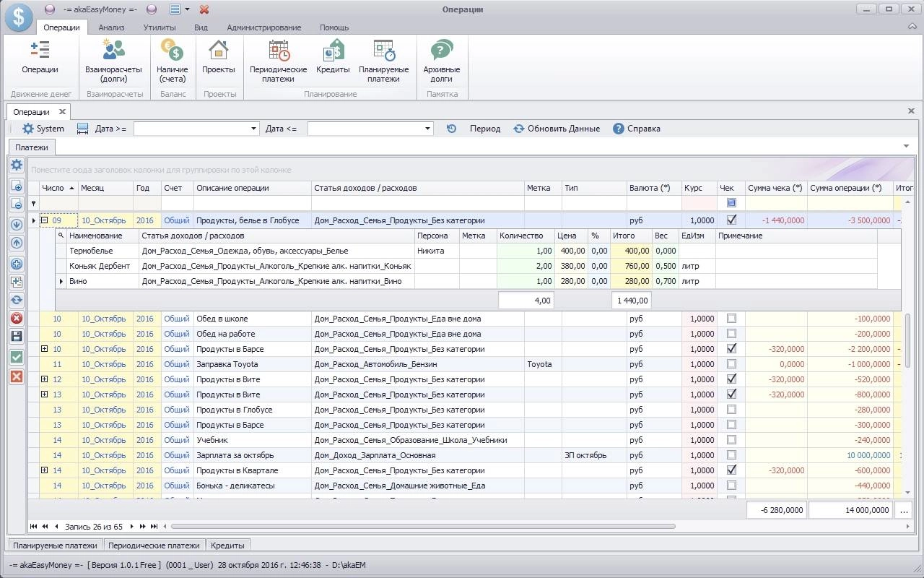Toggle Чек checkbox for Бонька - деликатесы

[x=731, y=486]
